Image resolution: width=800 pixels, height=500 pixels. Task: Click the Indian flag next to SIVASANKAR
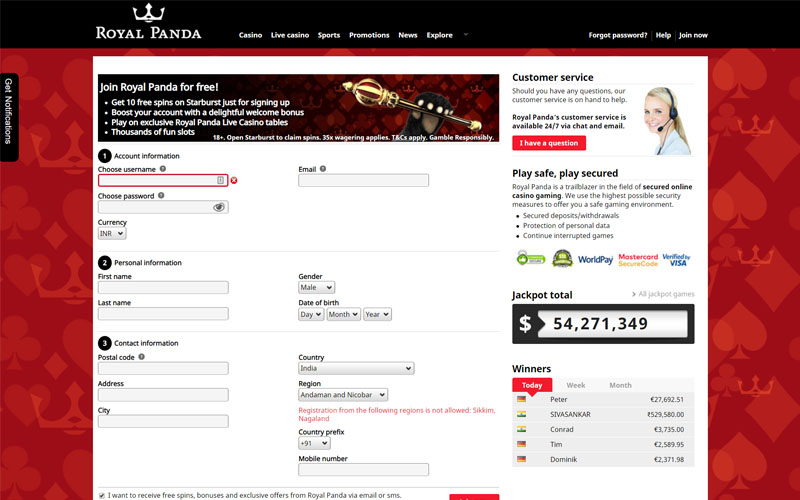point(521,414)
